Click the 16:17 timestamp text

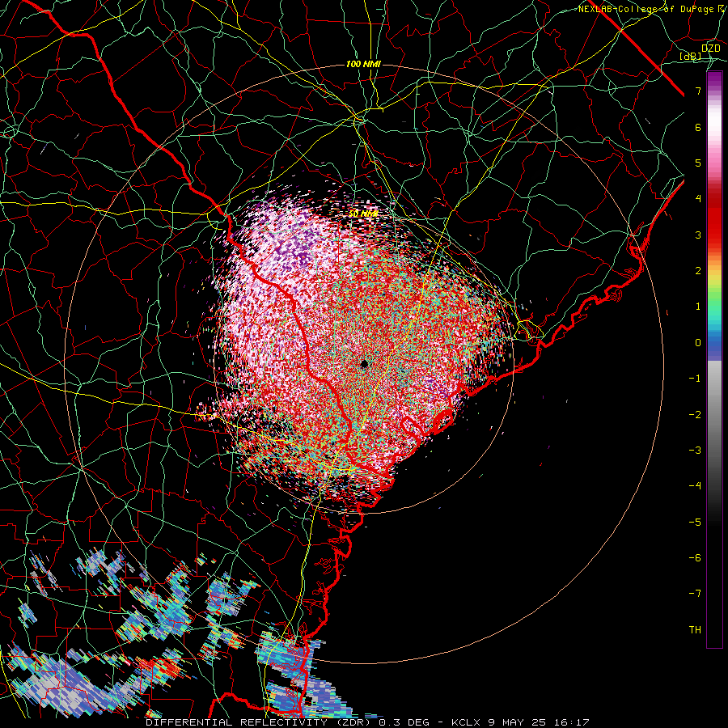click(x=571, y=722)
